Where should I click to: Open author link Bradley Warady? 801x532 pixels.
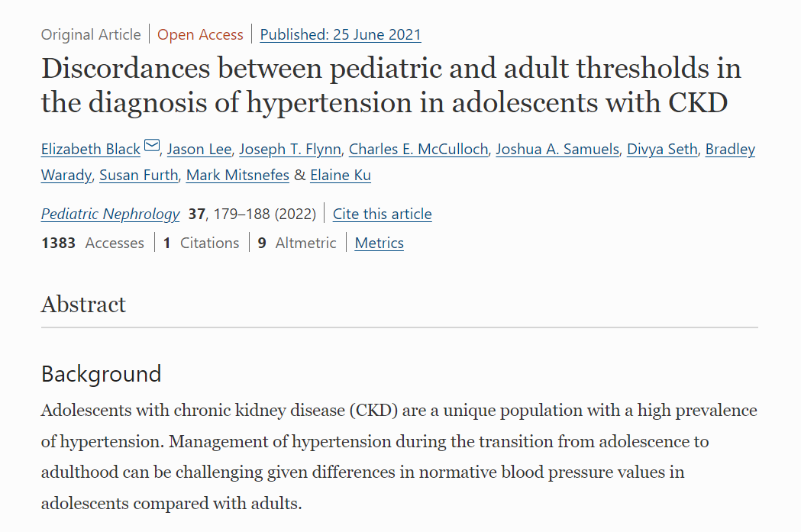coord(730,149)
